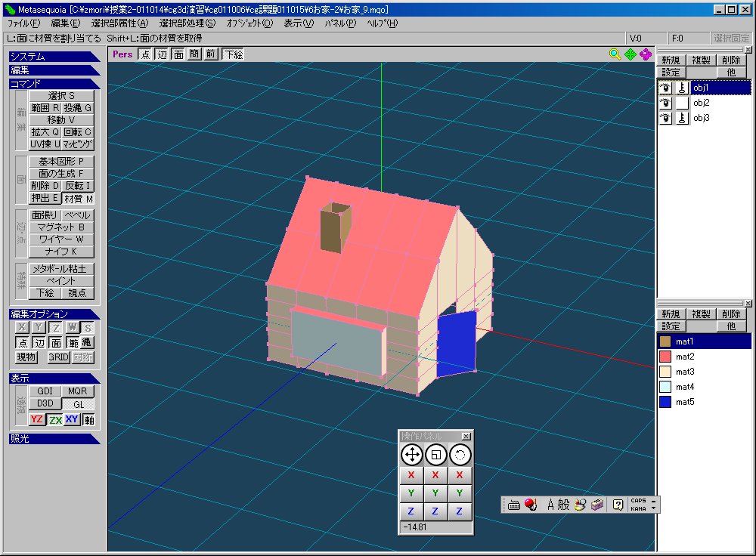Open the IME pad palette icon
Screen dimensions: 756x556
pyautogui.click(x=581, y=505)
